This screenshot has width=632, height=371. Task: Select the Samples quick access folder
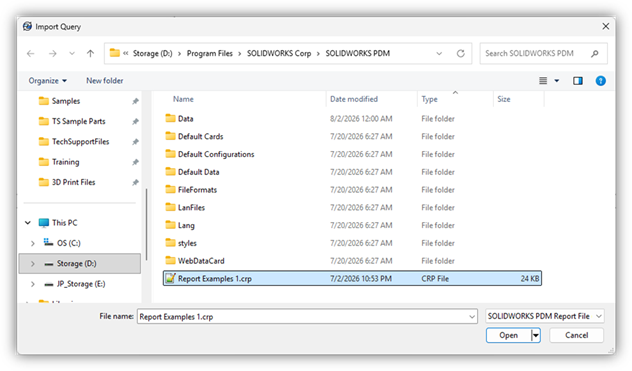coord(66,101)
